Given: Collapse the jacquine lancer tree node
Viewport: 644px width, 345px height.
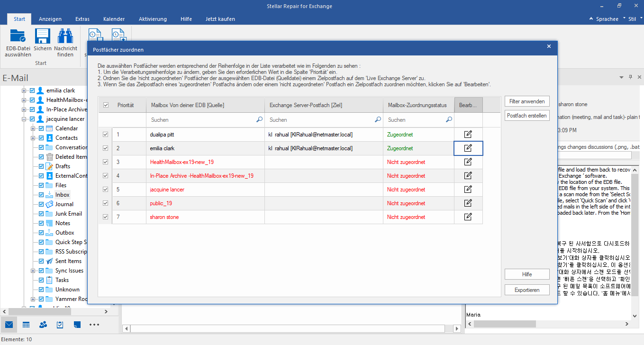Looking at the screenshot, I should 24,119.
